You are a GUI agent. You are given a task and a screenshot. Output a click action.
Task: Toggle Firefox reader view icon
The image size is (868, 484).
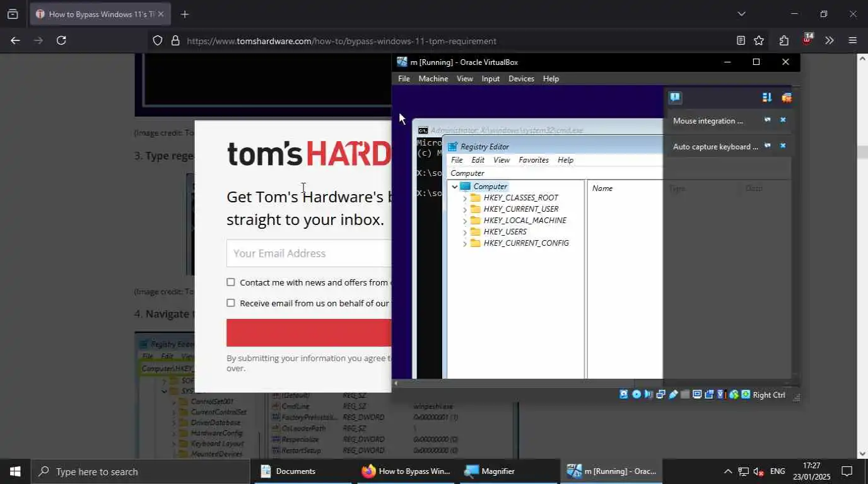[741, 40]
